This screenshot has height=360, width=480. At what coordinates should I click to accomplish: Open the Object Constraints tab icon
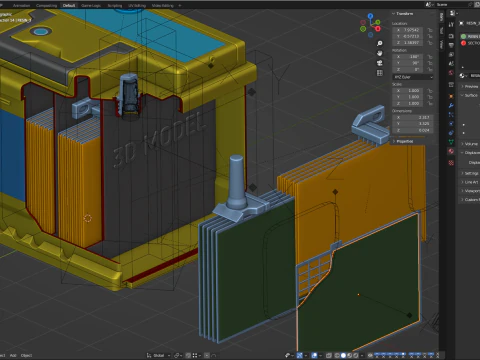(x=451, y=133)
